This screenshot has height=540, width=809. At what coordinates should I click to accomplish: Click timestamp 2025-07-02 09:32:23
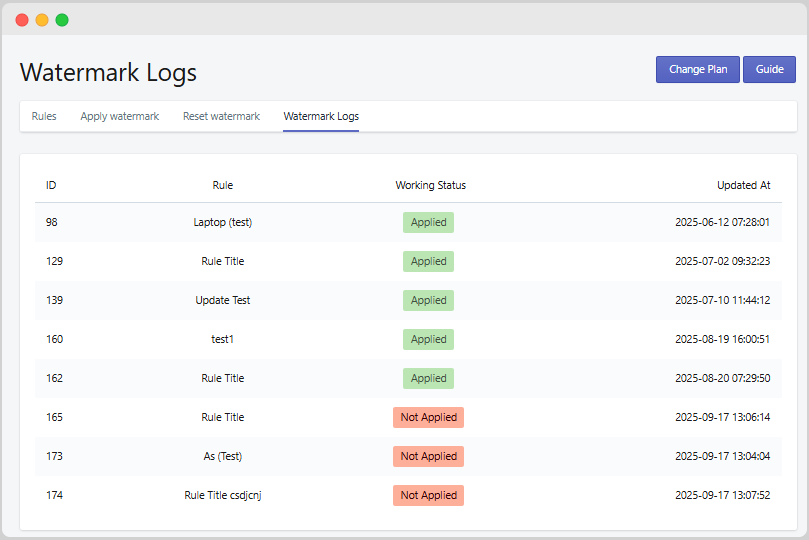(x=722, y=261)
